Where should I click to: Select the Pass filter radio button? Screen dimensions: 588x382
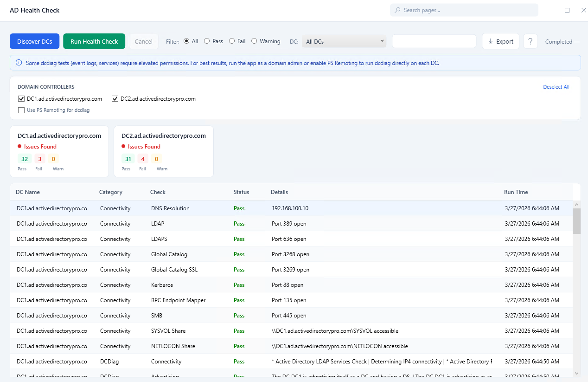tap(207, 41)
